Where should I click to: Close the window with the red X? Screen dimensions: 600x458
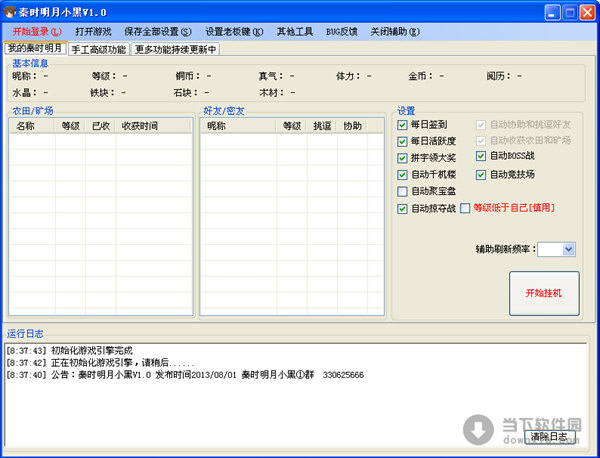[x=587, y=12]
